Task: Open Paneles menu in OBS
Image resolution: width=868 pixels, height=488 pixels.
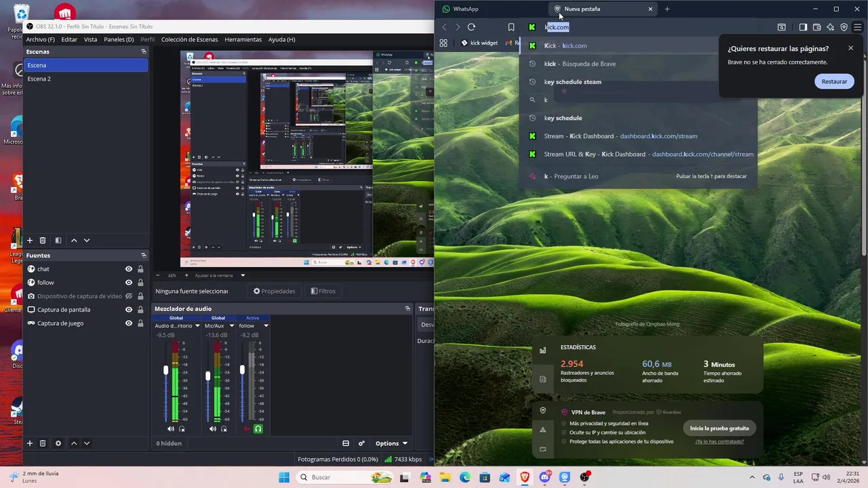Action: [x=119, y=39]
